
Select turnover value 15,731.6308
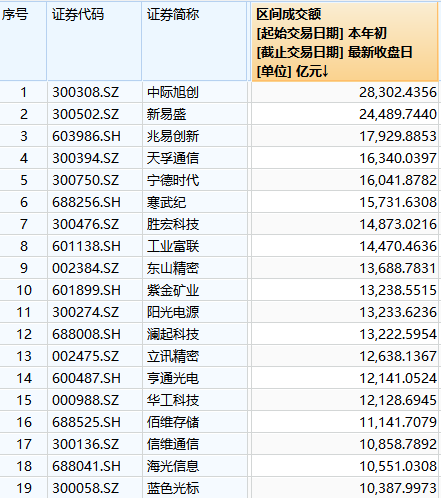(x=398, y=202)
